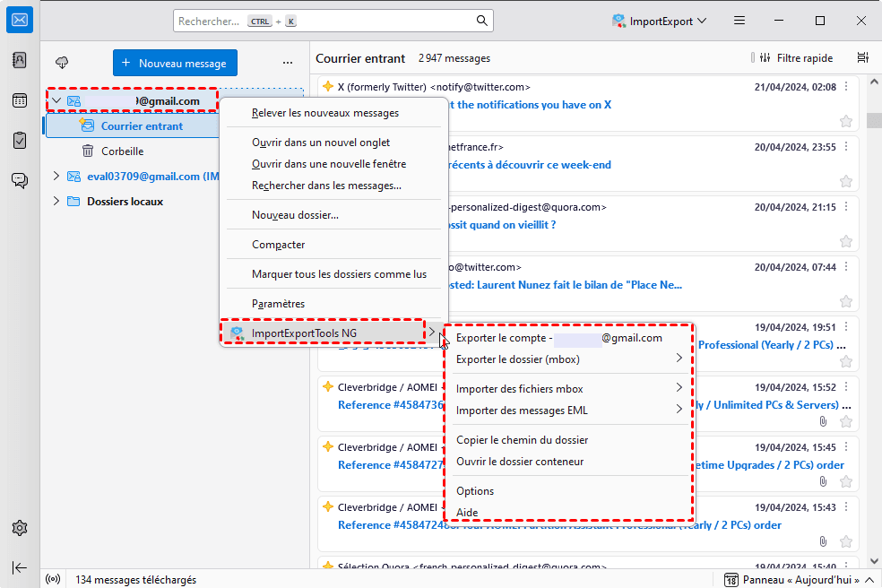Viewport: 882px width, 588px height.
Task: Star the 20/04/2024 07:44 message
Action: (x=845, y=301)
